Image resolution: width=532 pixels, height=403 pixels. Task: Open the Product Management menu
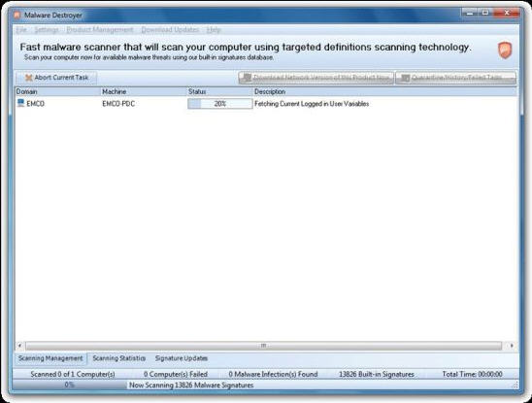click(x=100, y=30)
